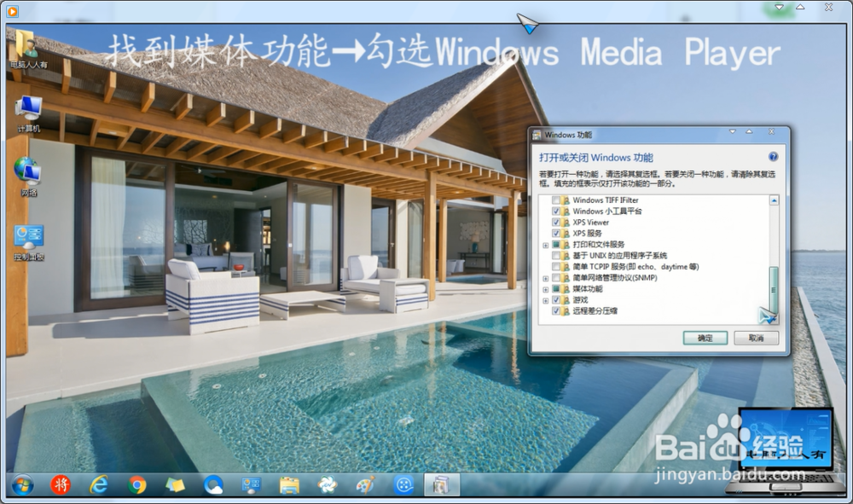Select the 简单网络管理协议(SNMP) row text
853x504 pixels.
tap(615, 278)
